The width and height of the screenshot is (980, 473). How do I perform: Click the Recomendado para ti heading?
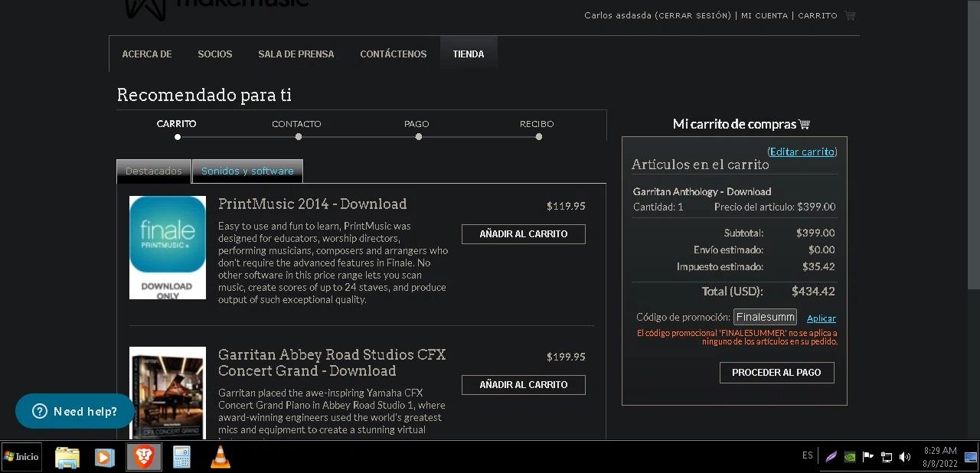pyautogui.click(x=204, y=96)
